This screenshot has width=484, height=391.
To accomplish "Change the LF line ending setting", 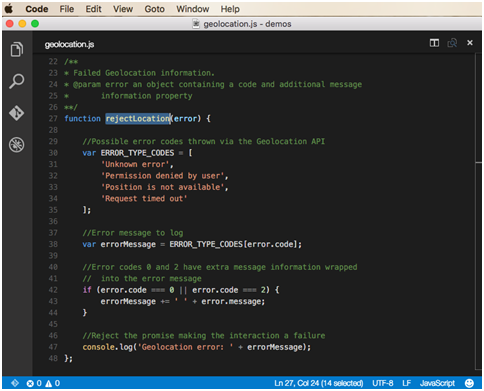I will coord(406,383).
